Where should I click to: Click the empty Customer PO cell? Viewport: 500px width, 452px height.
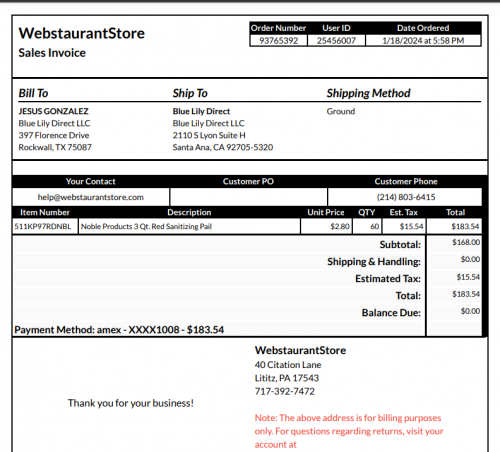(x=248, y=197)
